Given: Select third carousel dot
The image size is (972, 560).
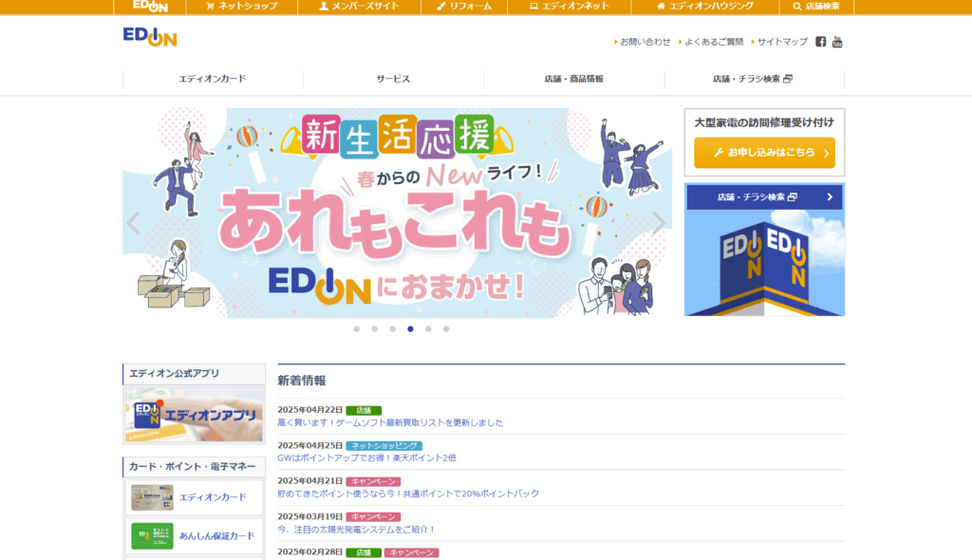Looking at the screenshot, I should (x=392, y=329).
